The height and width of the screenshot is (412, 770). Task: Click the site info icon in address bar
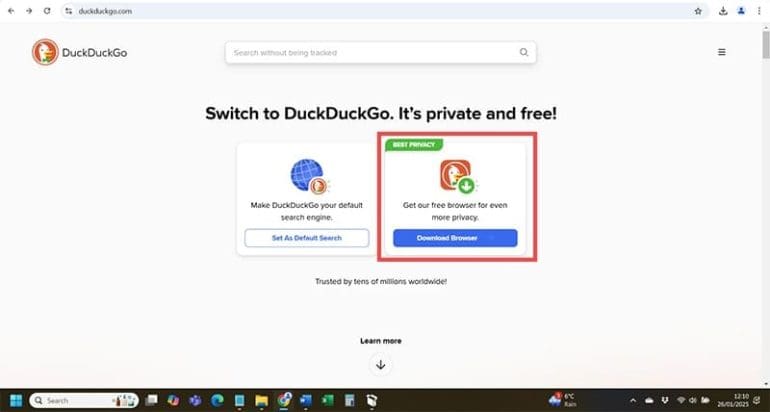69,10
